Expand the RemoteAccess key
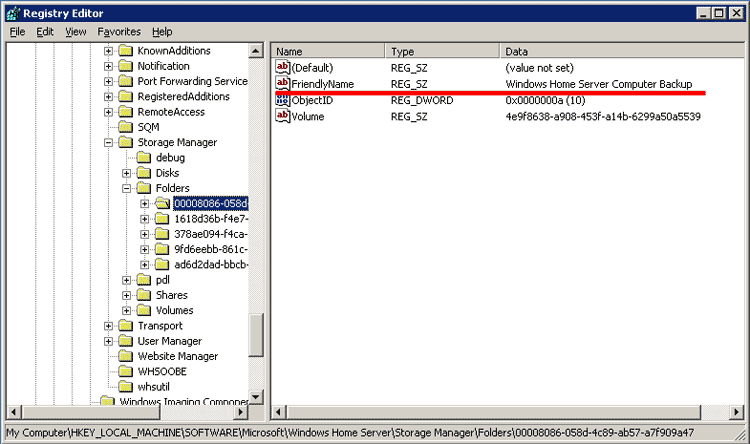Image resolution: width=750 pixels, height=444 pixels. [x=109, y=112]
